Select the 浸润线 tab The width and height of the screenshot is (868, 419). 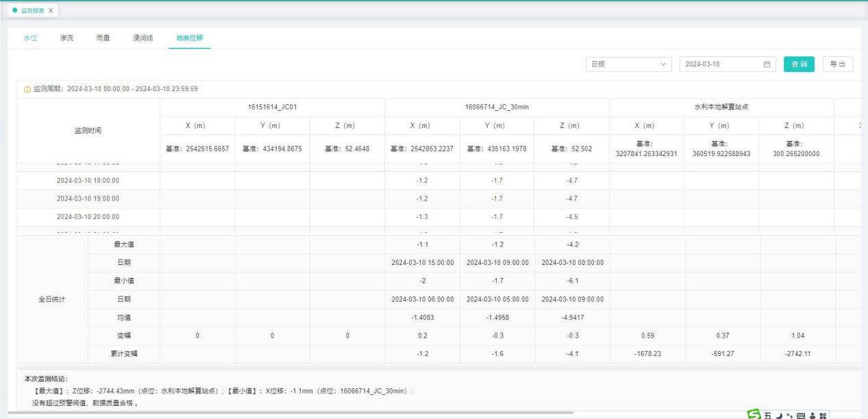click(x=142, y=38)
